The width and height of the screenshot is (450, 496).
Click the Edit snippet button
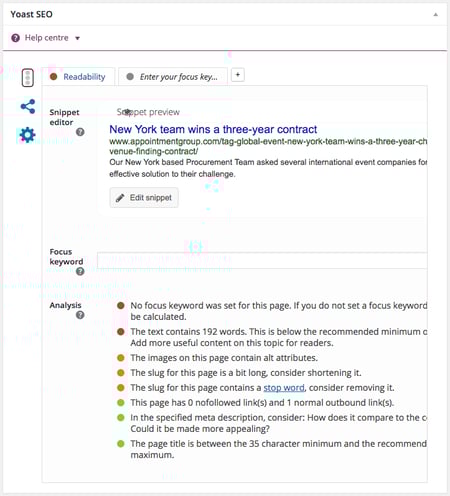click(x=144, y=198)
